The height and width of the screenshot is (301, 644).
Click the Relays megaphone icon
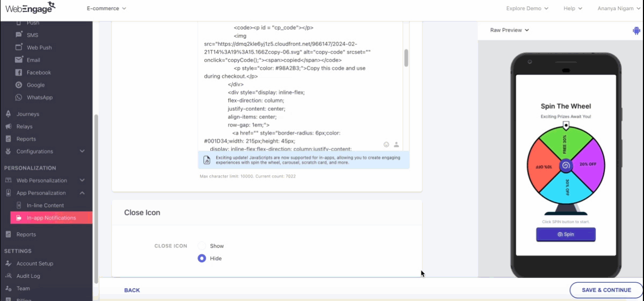point(9,127)
